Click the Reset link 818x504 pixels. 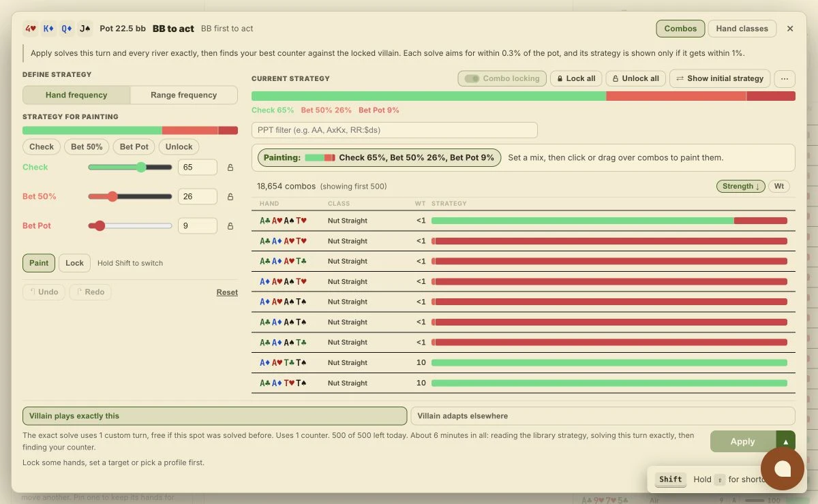(x=227, y=292)
